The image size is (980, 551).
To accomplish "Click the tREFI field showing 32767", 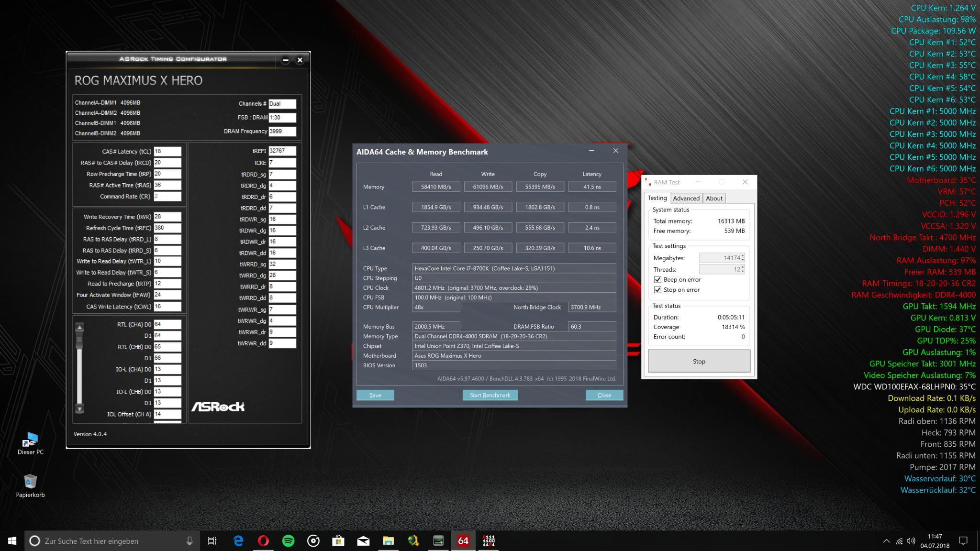I will click(282, 151).
